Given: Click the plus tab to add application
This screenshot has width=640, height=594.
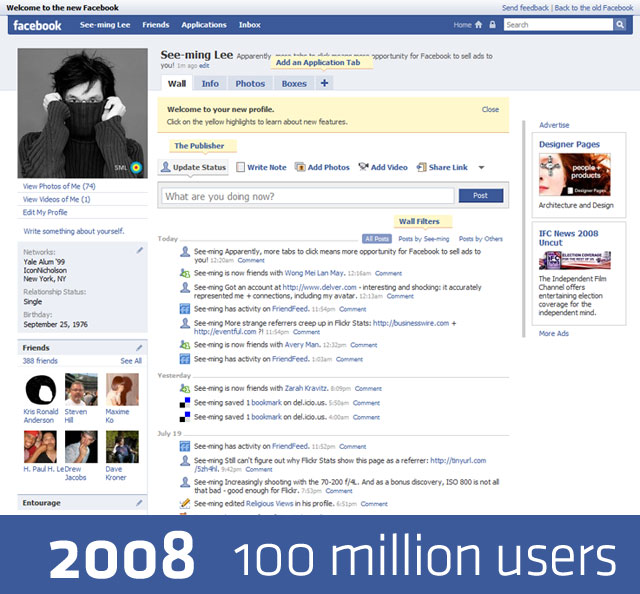Looking at the screenshot, I should (324, 84).
